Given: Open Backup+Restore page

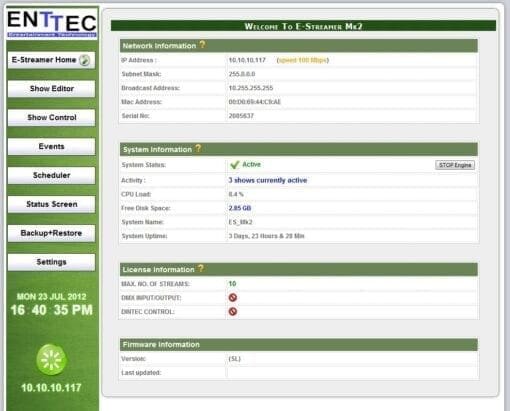Looking at the screenshot, I should pyautogui.click(x=51, y=233).
